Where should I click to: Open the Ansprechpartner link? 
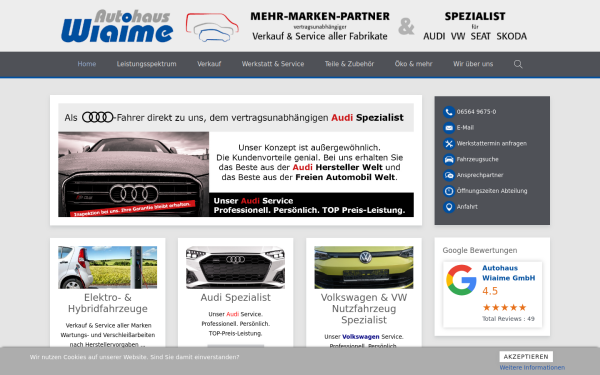(480, 175)
